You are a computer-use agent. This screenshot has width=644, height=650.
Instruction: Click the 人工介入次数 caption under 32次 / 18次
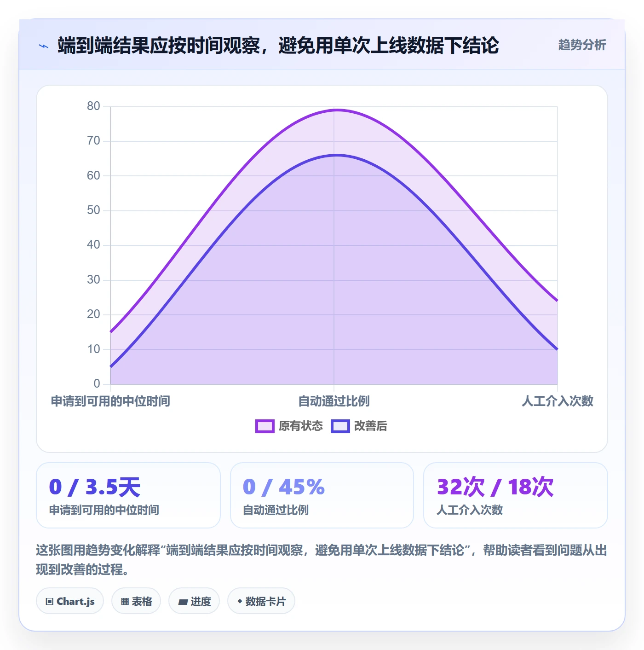(x=470, y=510)
